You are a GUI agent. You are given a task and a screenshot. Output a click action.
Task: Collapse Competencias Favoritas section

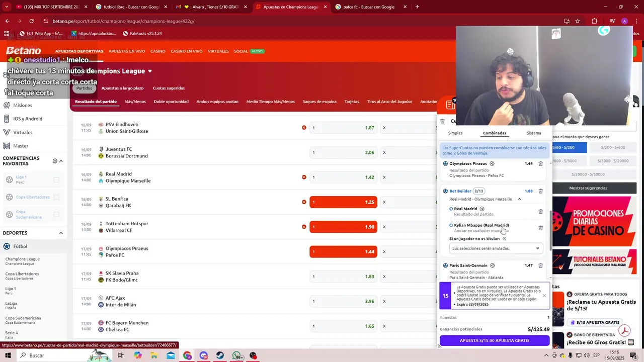pyautogui.click(x=61, y=161)
